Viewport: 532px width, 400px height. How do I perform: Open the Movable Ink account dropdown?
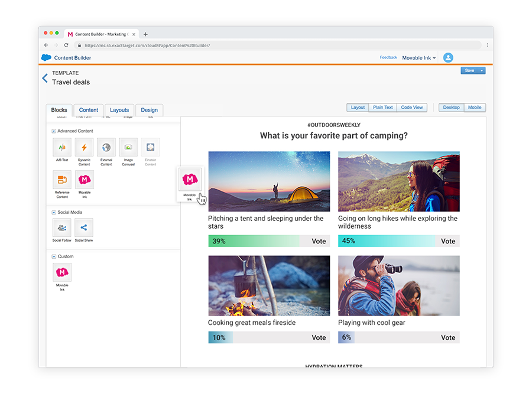point(419,57)
